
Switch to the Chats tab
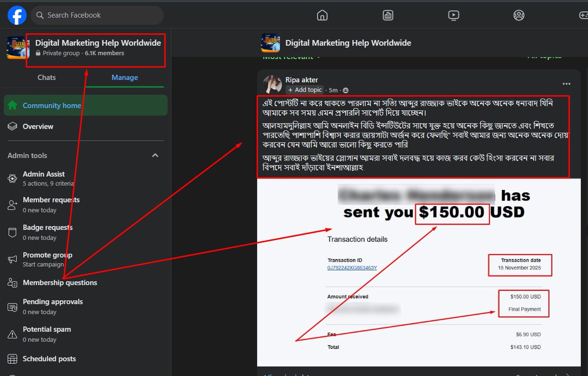coord(47,77)
